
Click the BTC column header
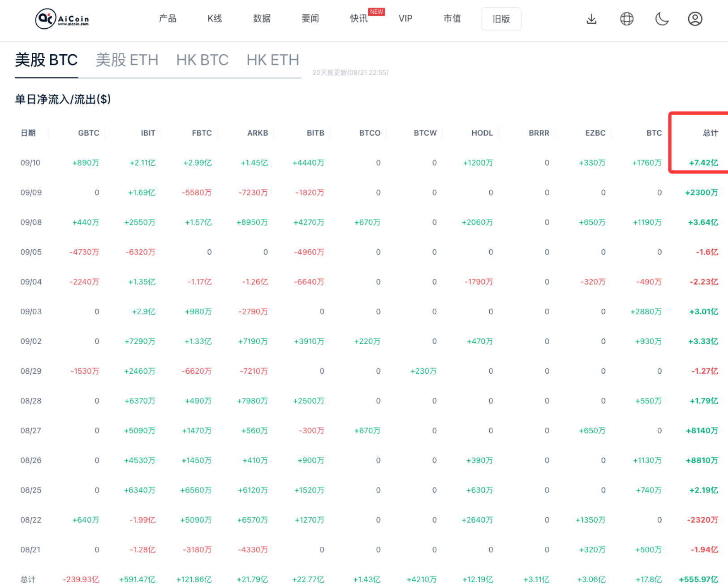[654, 133]
